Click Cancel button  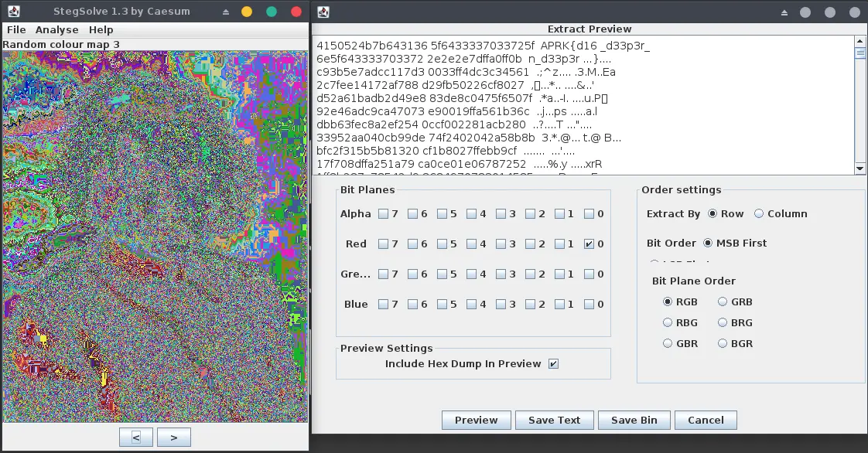pos(706,421)
